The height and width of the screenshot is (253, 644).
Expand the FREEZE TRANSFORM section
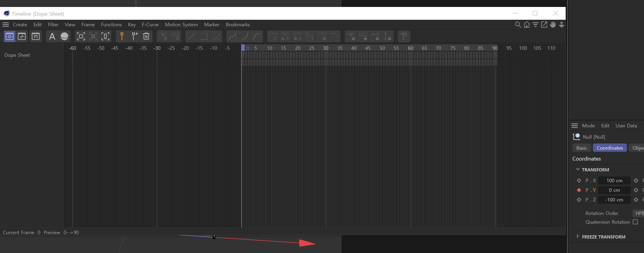click(x=578, y=236)
